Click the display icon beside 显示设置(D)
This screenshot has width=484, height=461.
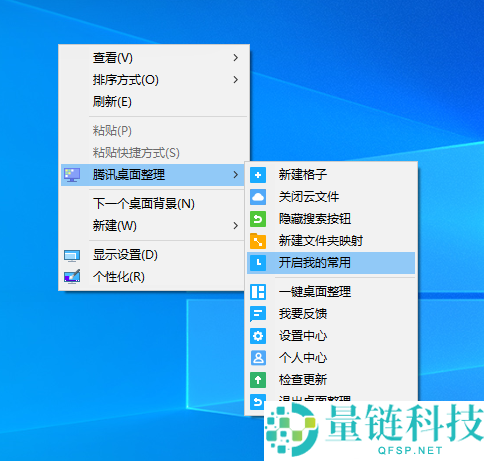tap(72, 256)
